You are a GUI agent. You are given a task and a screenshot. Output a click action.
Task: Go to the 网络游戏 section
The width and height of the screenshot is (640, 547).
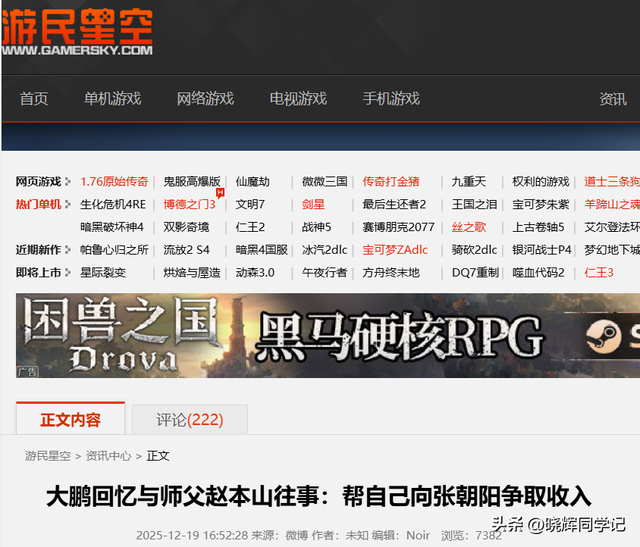205,98
